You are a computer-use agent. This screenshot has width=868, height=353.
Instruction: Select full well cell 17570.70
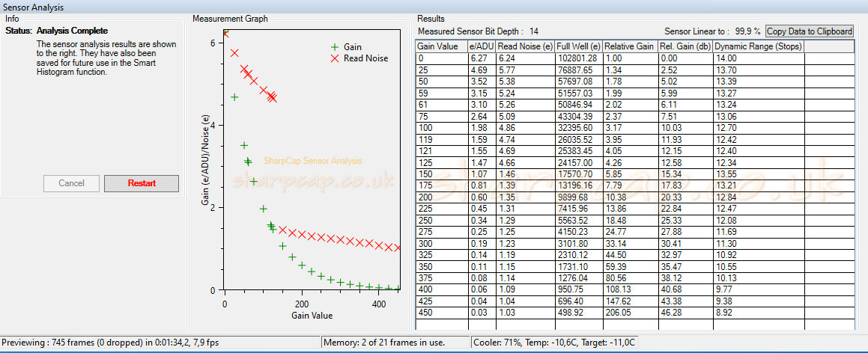point(578,174)
